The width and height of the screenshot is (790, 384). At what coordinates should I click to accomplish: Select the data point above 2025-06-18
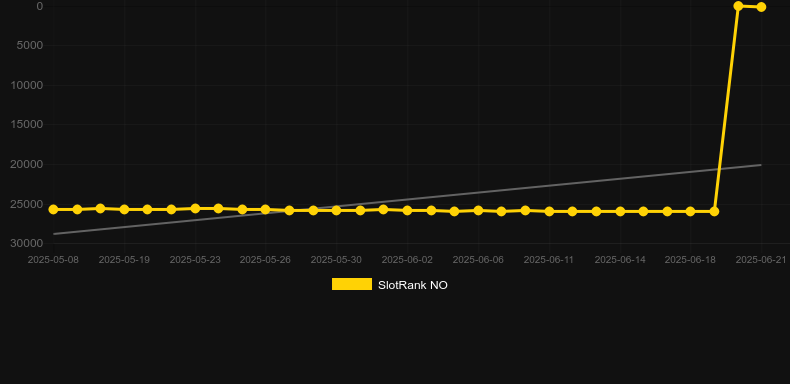click(x=690, y=211)
